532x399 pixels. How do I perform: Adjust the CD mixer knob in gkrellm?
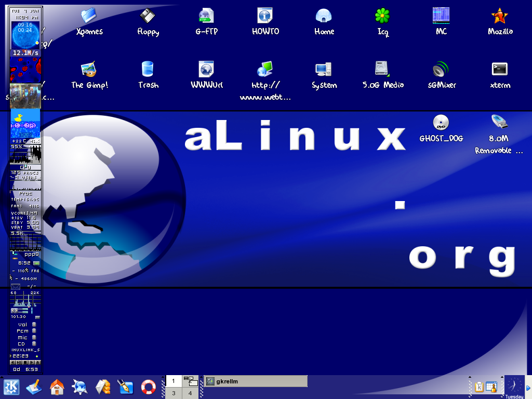[x=34, y=344]
